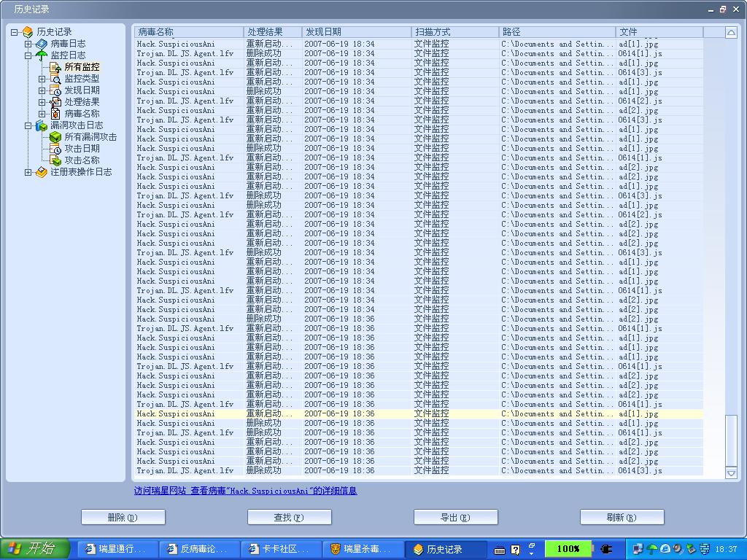Click the 注册表操作日志 icon

pos(42,172)
